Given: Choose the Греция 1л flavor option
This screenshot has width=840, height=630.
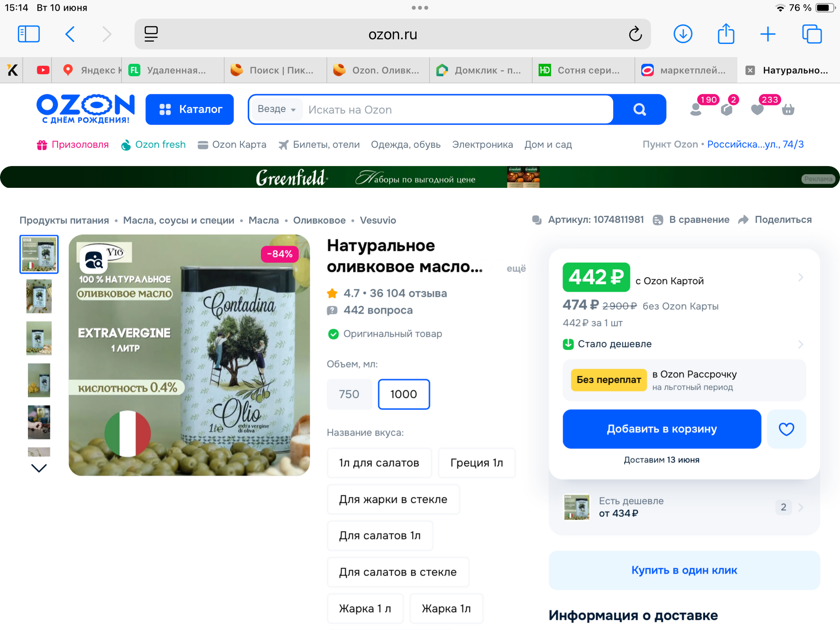Looking at the screenshot, I should coord(476,463).
